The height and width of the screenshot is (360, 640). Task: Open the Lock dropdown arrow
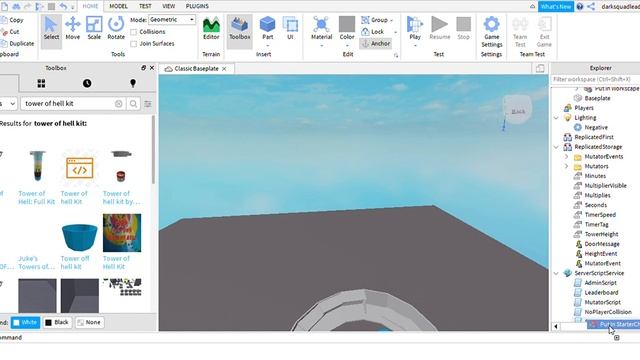click(395, 32)
